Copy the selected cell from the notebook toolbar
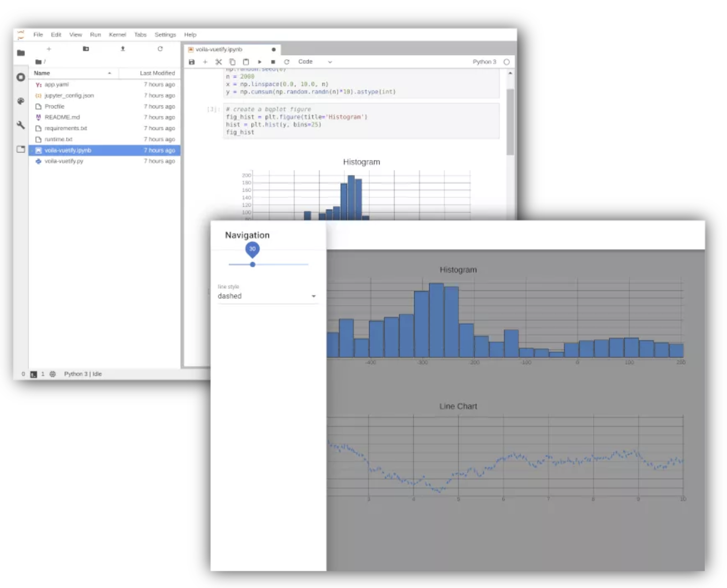 232,62
